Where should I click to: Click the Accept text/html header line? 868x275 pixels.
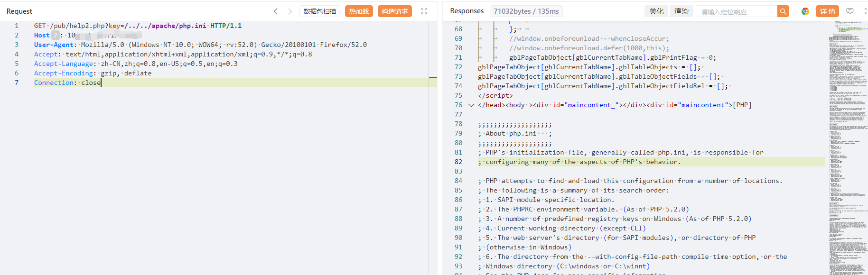[173, 54]
